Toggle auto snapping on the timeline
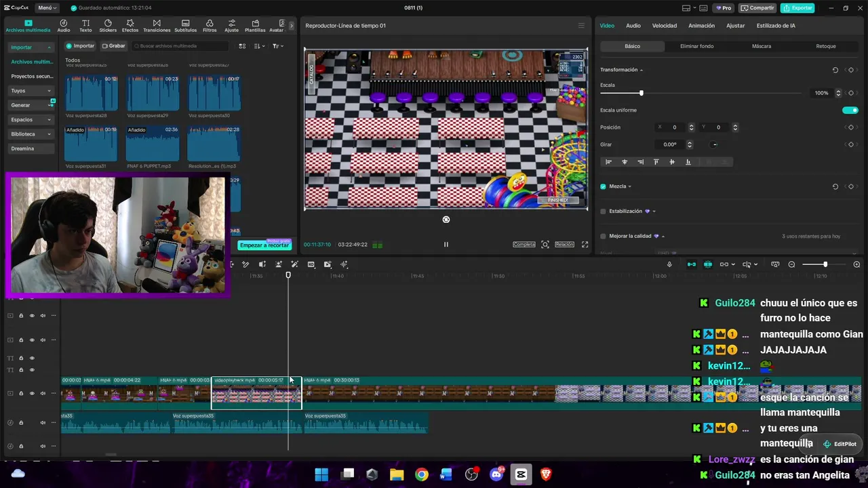 point(708,264)
